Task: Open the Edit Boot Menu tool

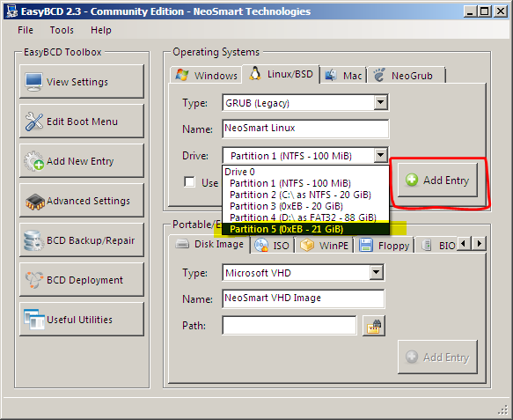Action: tap(82, 122)
